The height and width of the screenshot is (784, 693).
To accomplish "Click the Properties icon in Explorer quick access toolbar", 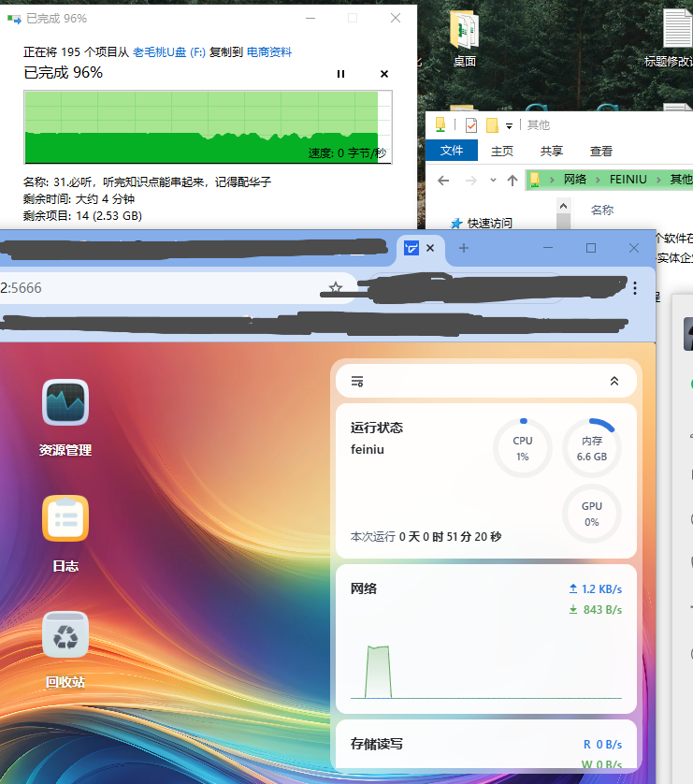I will coord(471,125).
